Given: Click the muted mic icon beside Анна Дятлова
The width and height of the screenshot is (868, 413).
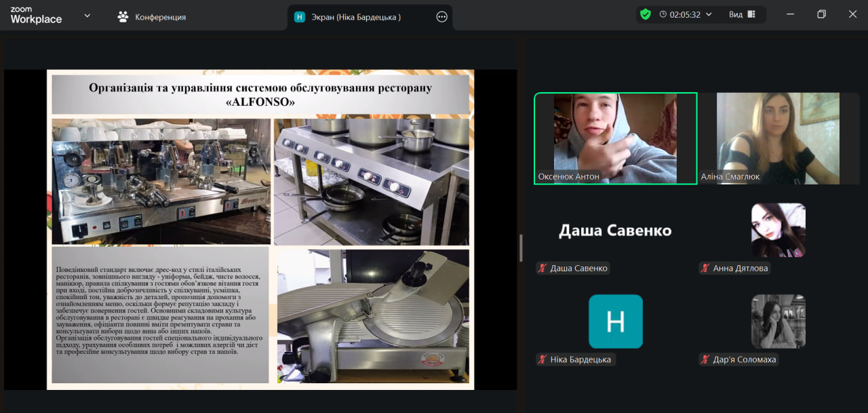Looking at the screenshot, I should point(705,268).
